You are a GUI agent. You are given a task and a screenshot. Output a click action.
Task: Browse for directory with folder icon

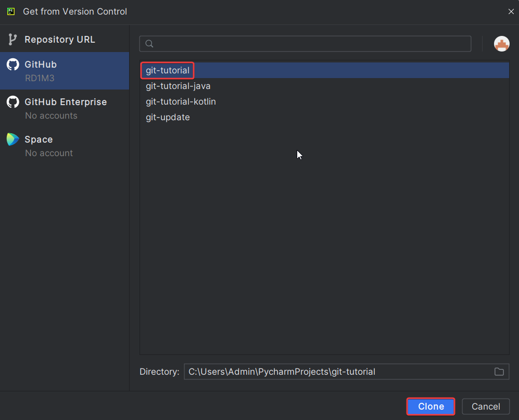coord(499,372)
